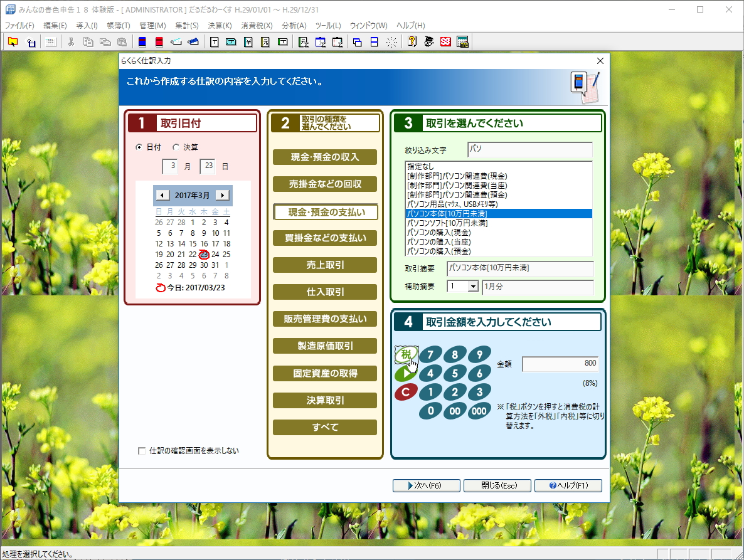The width and height of the screenshot is (744, 560).
Task: Open the TAX calculator toolbar icon
Action: click(462, 42)
